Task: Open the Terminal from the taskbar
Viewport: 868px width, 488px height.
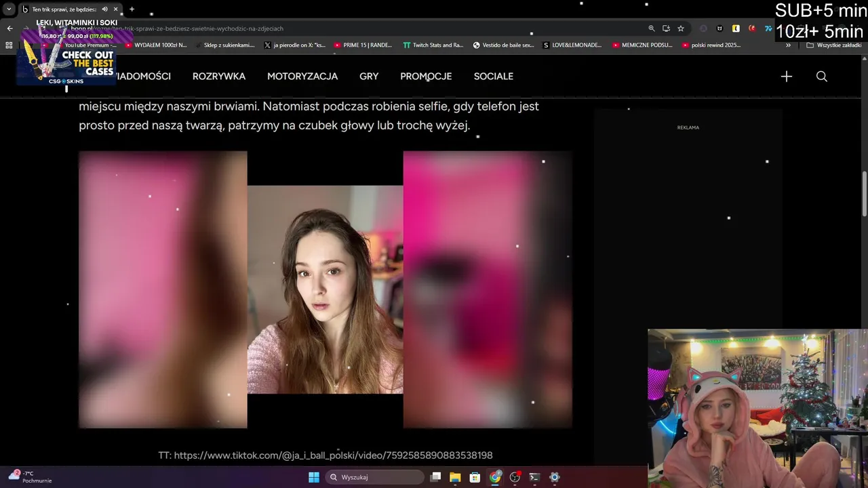Action: click(x=534, y=477)
